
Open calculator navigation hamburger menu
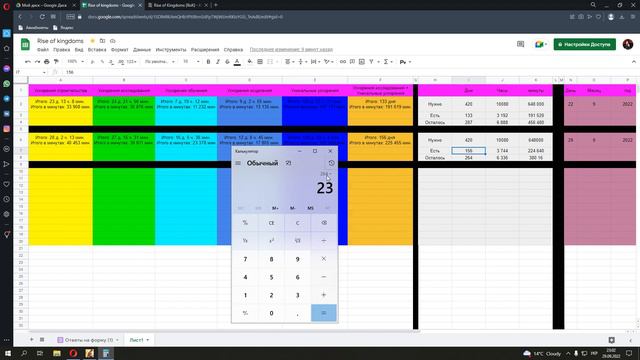(238, 163)
